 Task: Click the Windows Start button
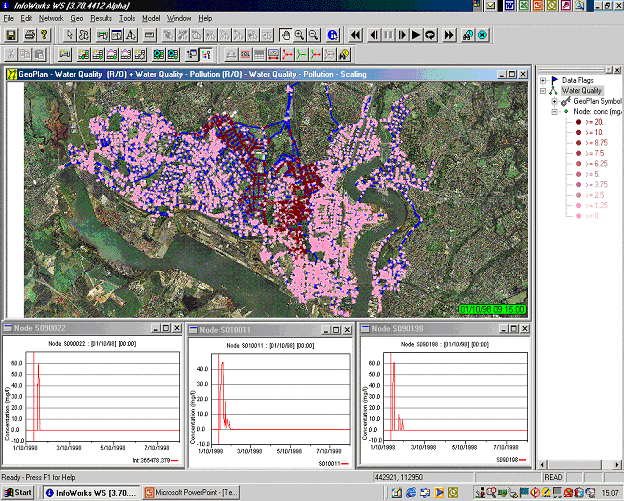click(x=17, y=493)
